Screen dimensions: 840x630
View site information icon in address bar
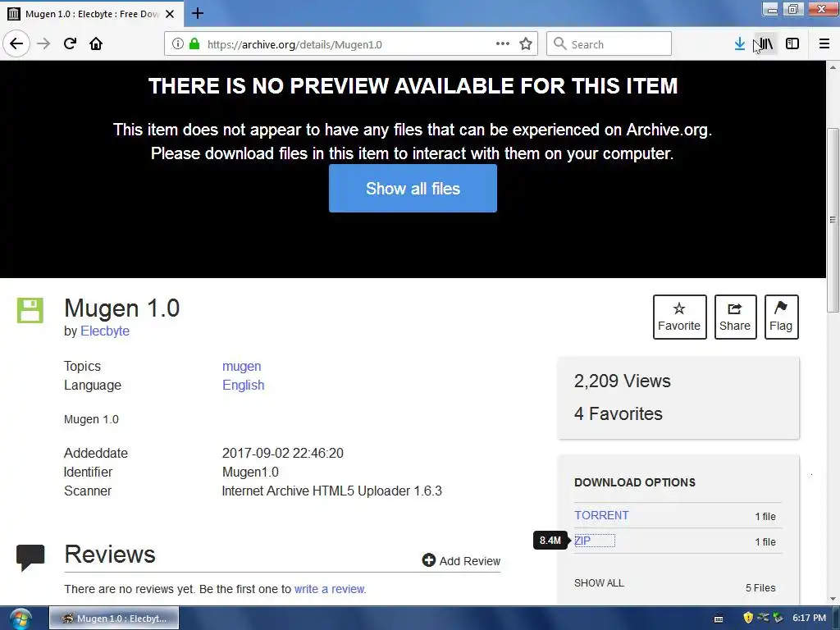click(x=178, y=44)
